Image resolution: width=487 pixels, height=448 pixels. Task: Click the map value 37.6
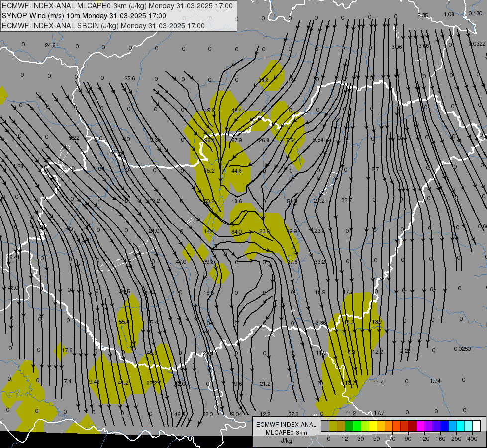[292, 262]
